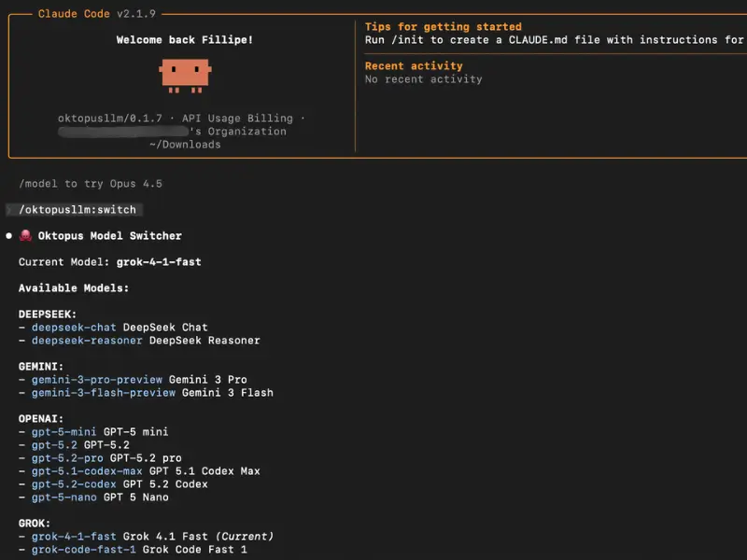Click the ~/Downloads working directory path
Screen dimensions: 747x560
[x=185, y=145]
